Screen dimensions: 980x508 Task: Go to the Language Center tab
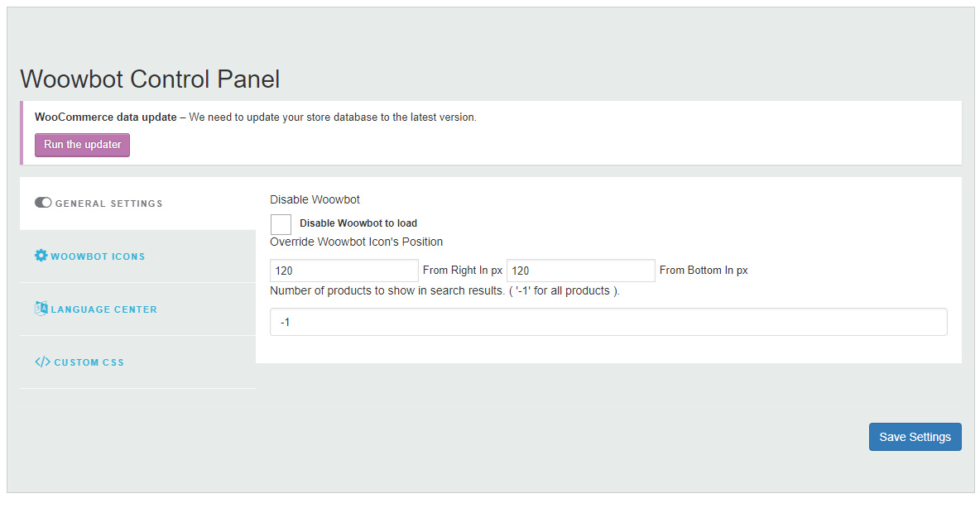103,309
